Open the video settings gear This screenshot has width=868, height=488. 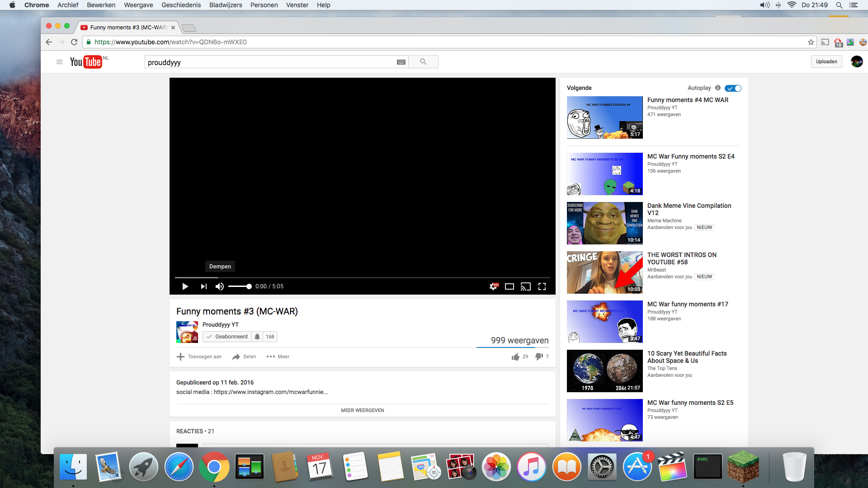pyautogui.click(x=493, y=286)
